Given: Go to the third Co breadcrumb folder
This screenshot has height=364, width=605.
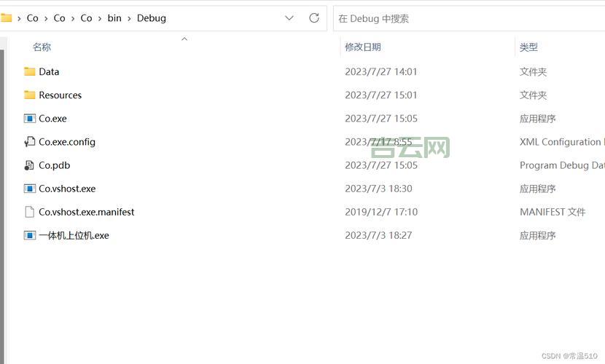Looking at the screenshot, I should tap(87, 18).
